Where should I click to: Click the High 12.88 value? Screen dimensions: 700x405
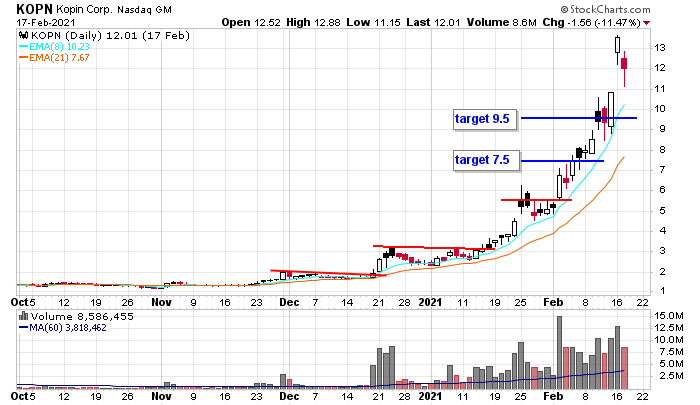313,22
